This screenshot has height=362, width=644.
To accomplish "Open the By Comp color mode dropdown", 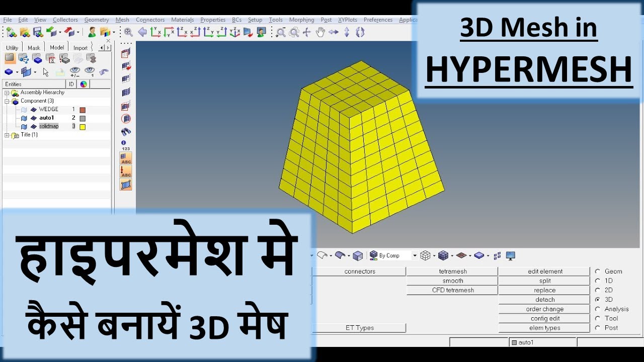I will click(x=415, y=256).
